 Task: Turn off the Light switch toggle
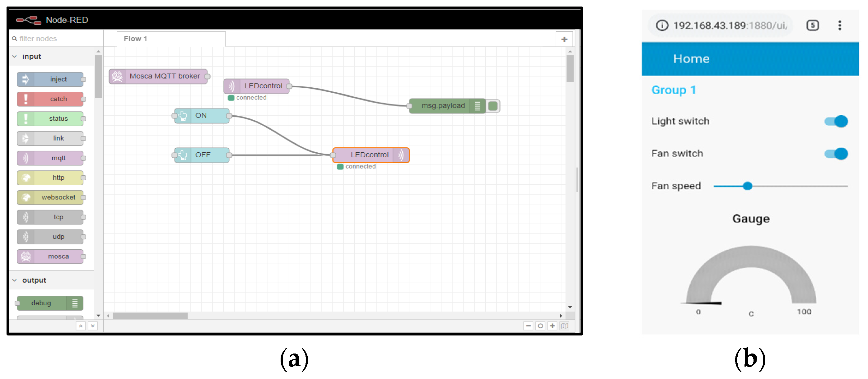point(836,121)
